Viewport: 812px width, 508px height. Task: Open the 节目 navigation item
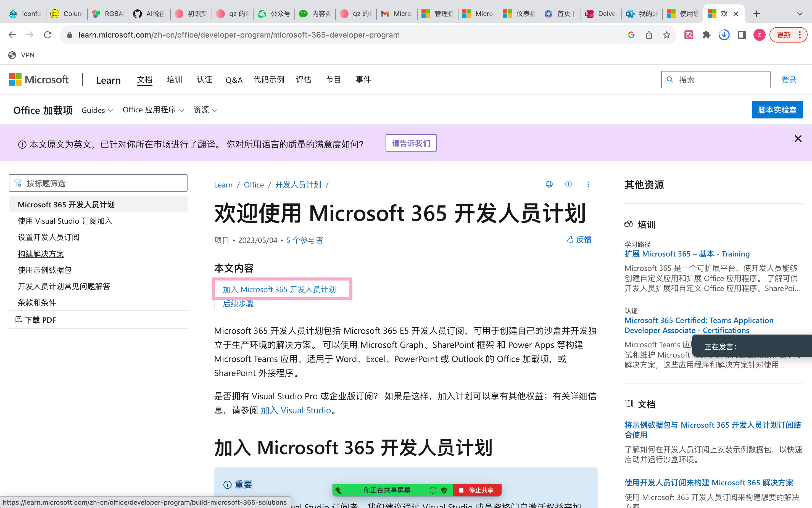pyautogui.click(x=334, y=80)
